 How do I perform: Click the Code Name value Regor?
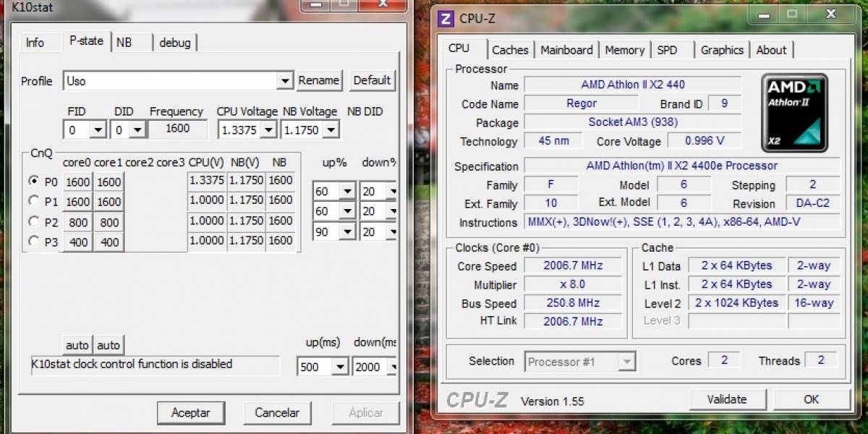pyautogui.click(x=582, y=103)
